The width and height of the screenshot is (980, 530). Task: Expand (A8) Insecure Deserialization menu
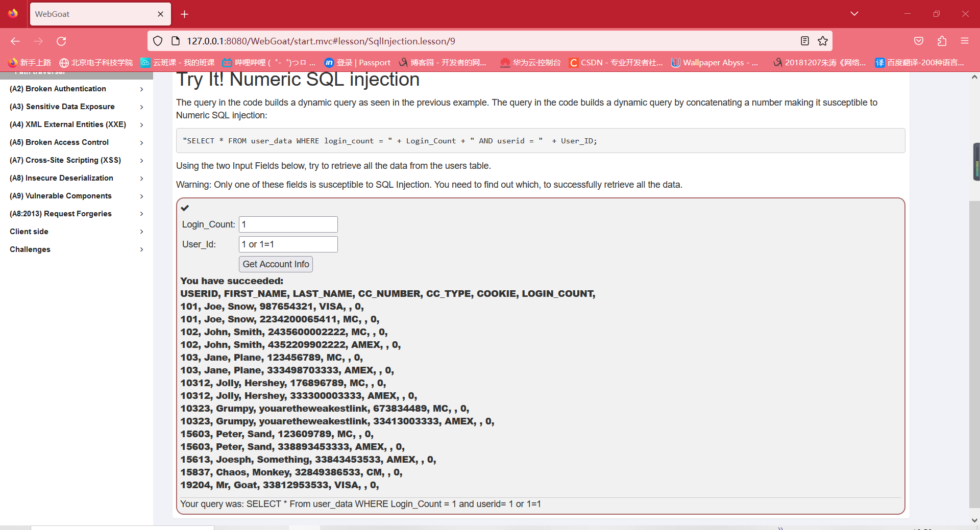[77, 178]
